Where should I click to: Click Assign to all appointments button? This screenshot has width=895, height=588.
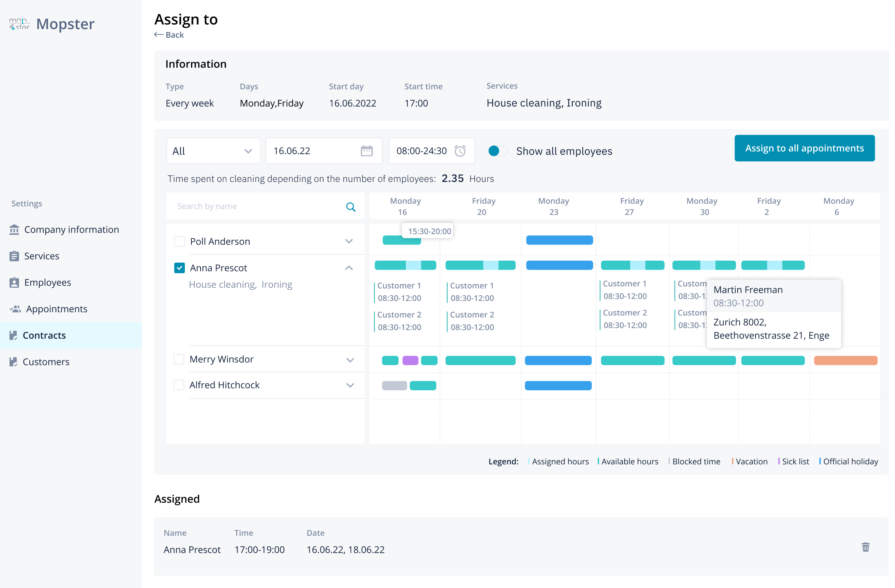tap(804, 148)
